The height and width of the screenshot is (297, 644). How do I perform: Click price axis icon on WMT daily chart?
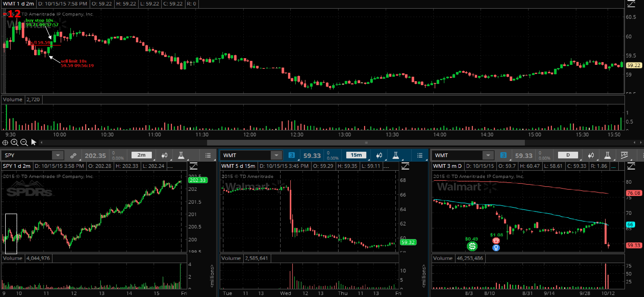click(x=631, y=166)
